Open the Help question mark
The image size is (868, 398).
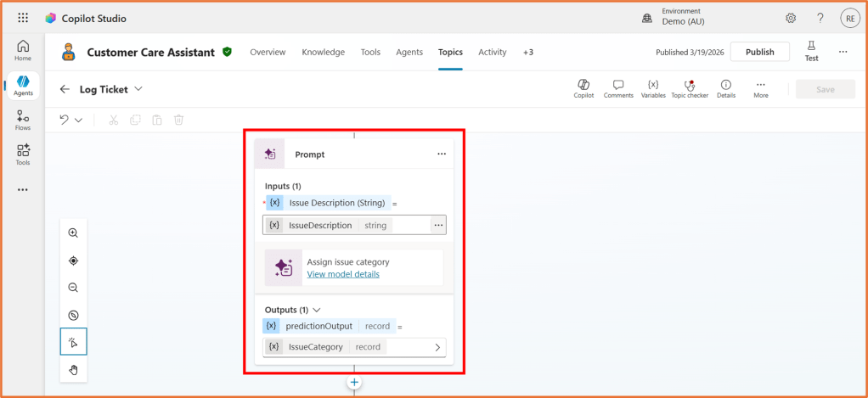coord(820,18)
